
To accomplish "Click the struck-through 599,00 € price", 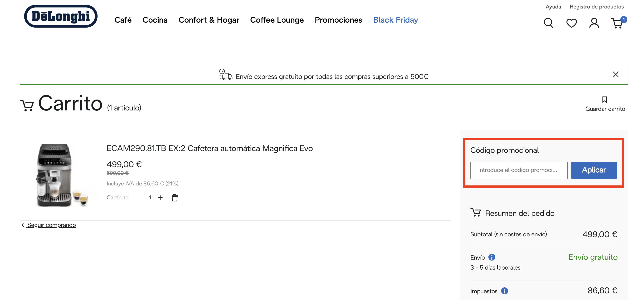I will [x=118, y=173].
